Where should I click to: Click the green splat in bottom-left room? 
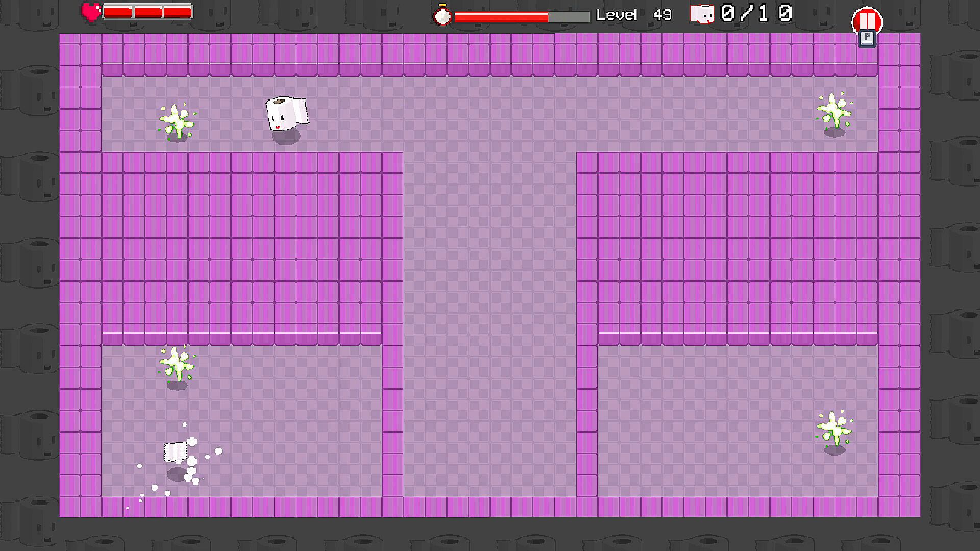177,363
